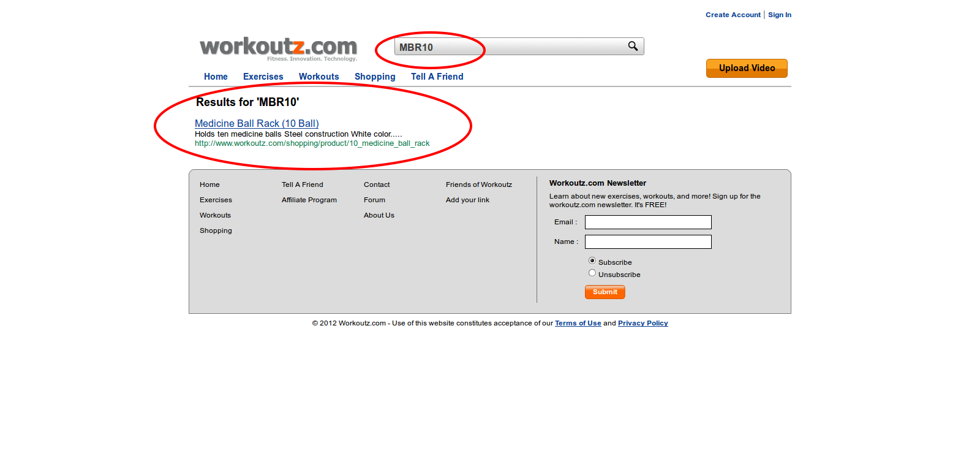
Task: Open the Affiliate Program footer link
Action: pyautogui.click(x=309, y=200)
